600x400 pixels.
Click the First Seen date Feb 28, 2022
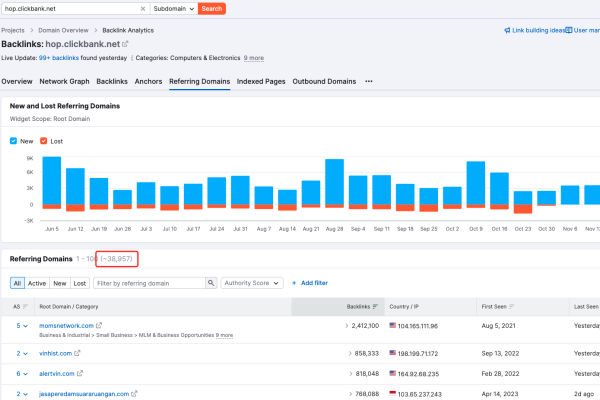[x=500, y=374]
